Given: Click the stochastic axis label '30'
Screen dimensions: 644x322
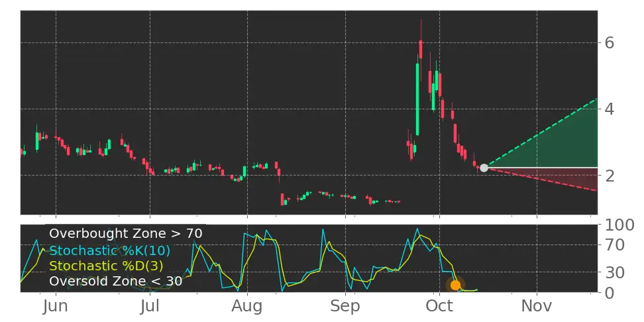Looking at the screenshot, I should click(x=614, y=272).
